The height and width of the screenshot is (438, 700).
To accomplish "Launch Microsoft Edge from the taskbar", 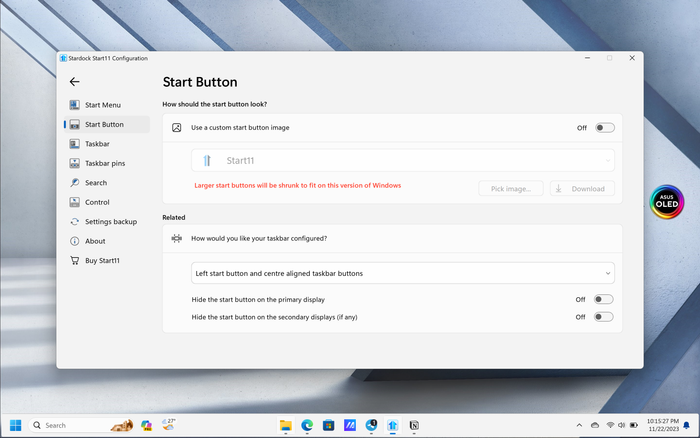I will [307, 425].
